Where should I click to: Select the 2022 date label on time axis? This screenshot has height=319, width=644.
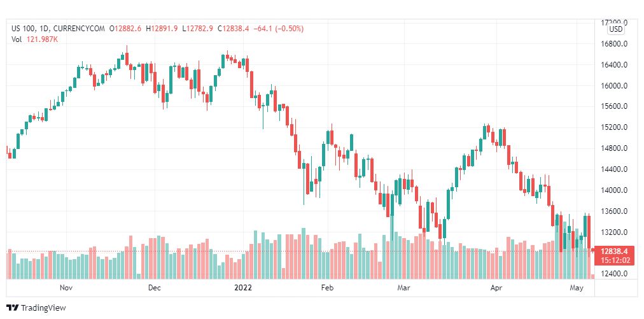point(242,288)
